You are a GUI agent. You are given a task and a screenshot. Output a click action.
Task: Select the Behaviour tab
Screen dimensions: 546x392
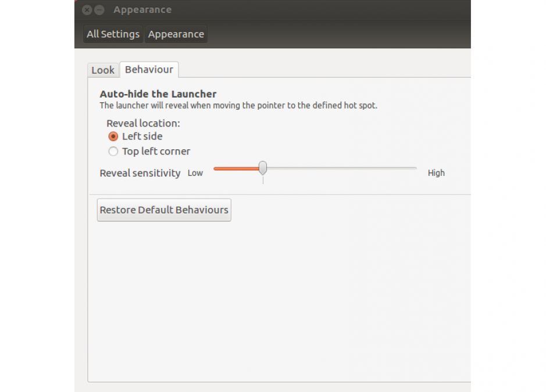click(149, 70)
